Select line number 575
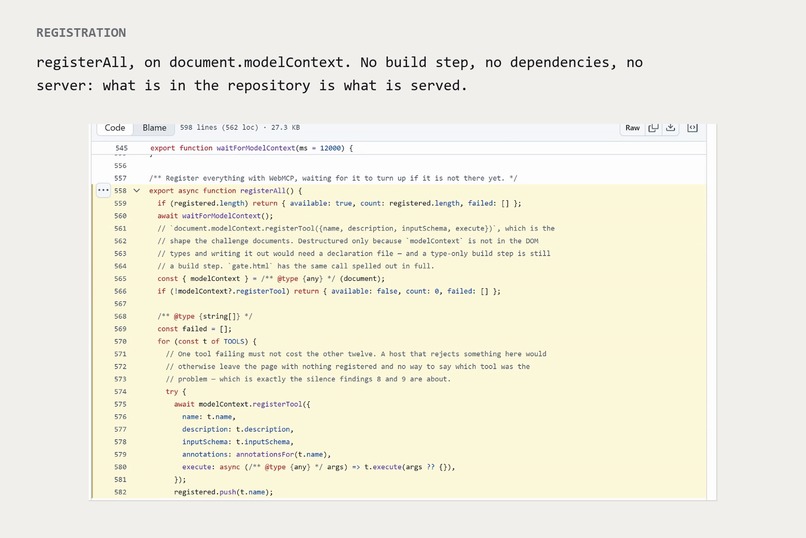 pos(120,404)
